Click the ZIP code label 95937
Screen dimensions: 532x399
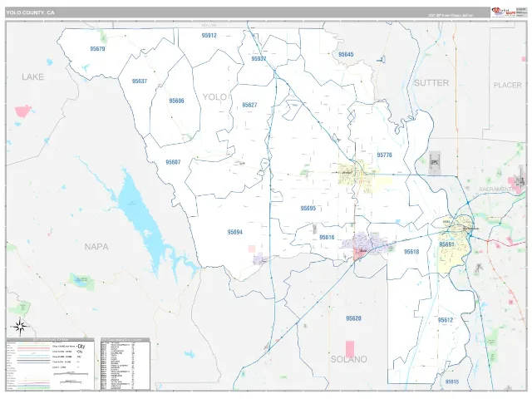pos(259,59)
